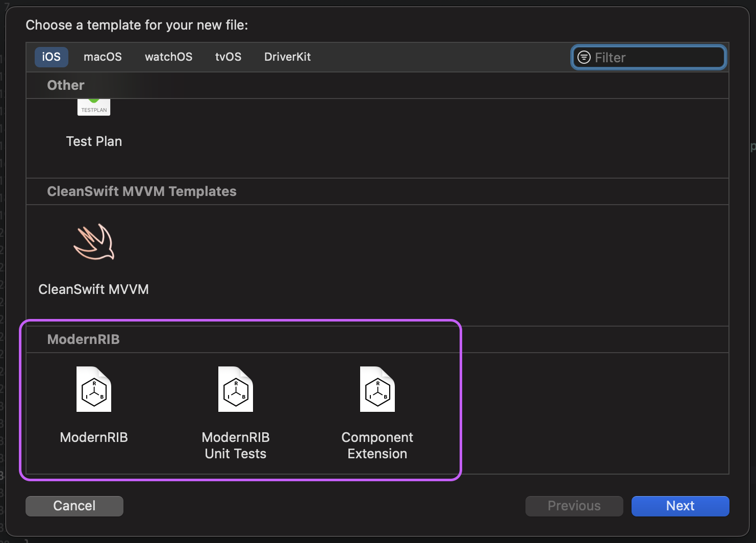Viewport: 756px width, 543px height.
Task: Switch to the DriverKit platform tab
Action: (287, 57)
